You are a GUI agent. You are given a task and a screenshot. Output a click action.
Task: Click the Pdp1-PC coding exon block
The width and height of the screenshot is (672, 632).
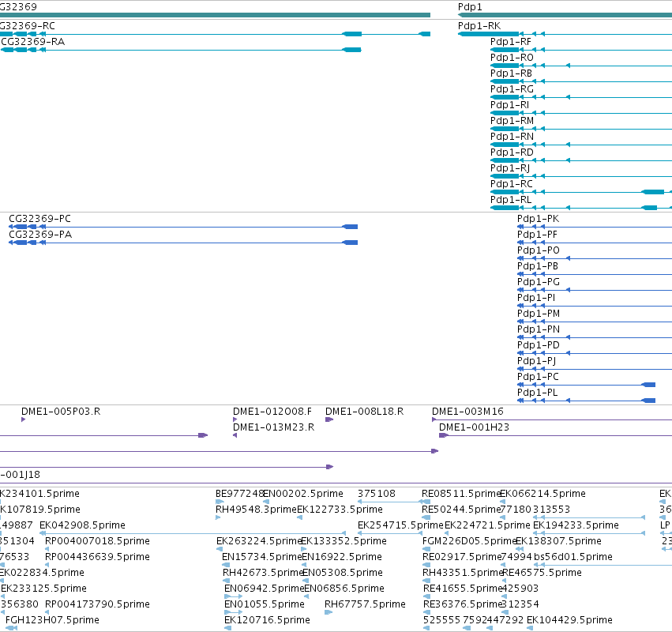pos(648,385)
